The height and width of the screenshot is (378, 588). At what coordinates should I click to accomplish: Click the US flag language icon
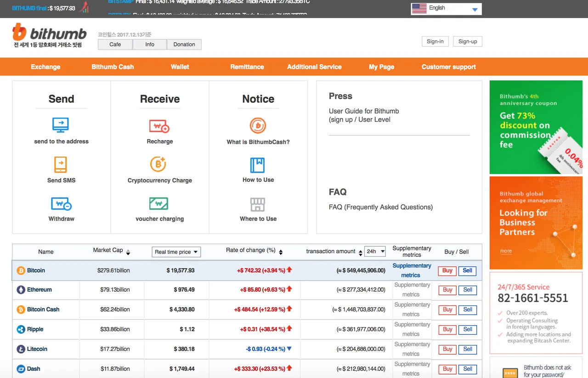click(x=419, y=8)
